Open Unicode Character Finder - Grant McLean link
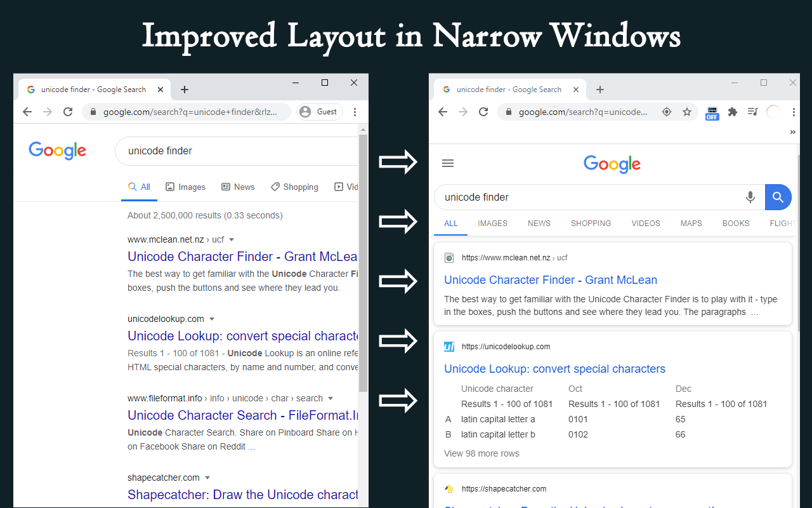 pyautogui.click(x=551, y=280)
